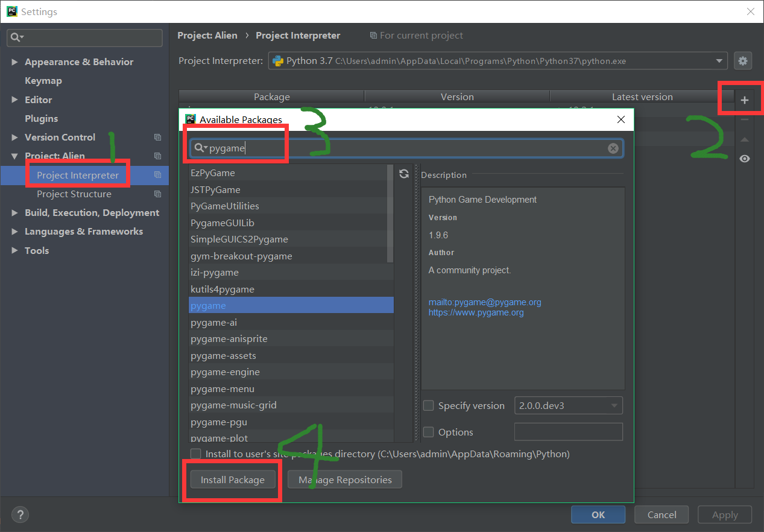Expand the Tools section
Screen dimensions: 764x532
14,251
